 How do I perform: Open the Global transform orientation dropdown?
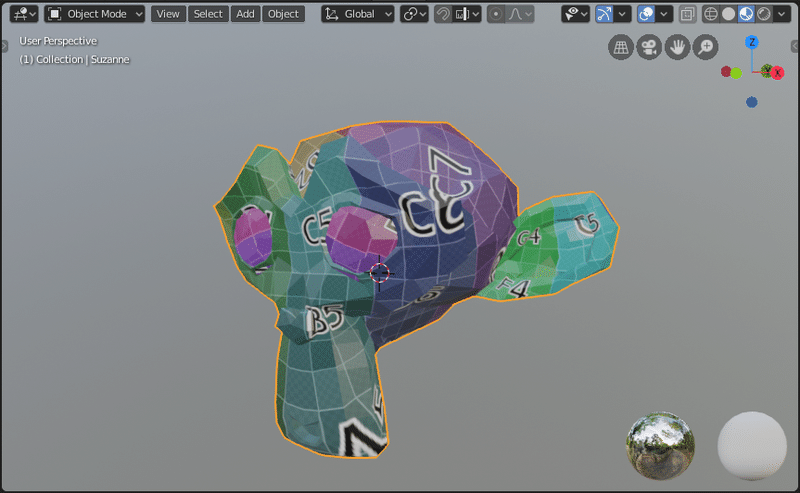click(358, 14)
